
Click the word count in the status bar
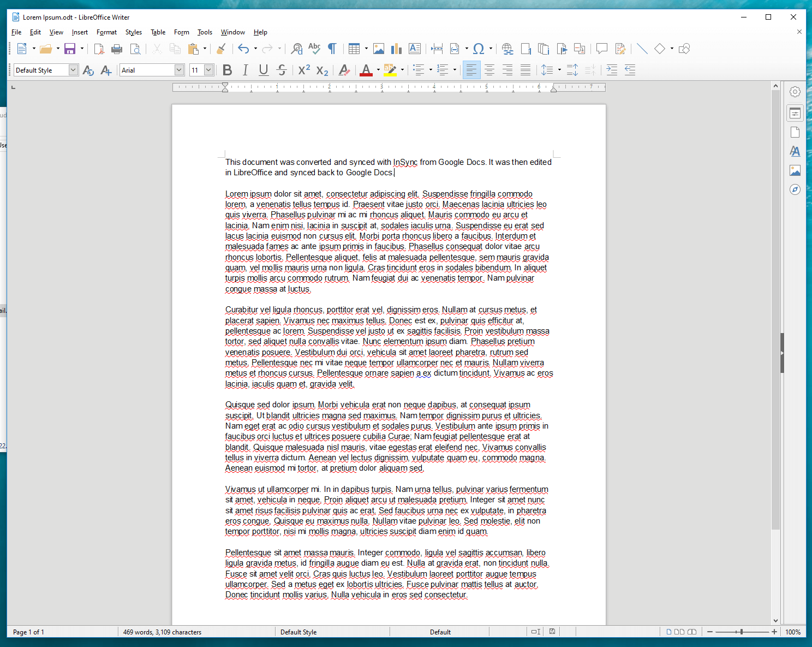click(162, 632)
